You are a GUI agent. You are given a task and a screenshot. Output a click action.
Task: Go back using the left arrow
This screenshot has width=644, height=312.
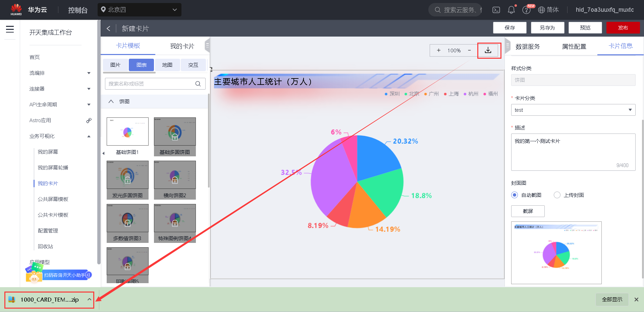coord(108,29)
